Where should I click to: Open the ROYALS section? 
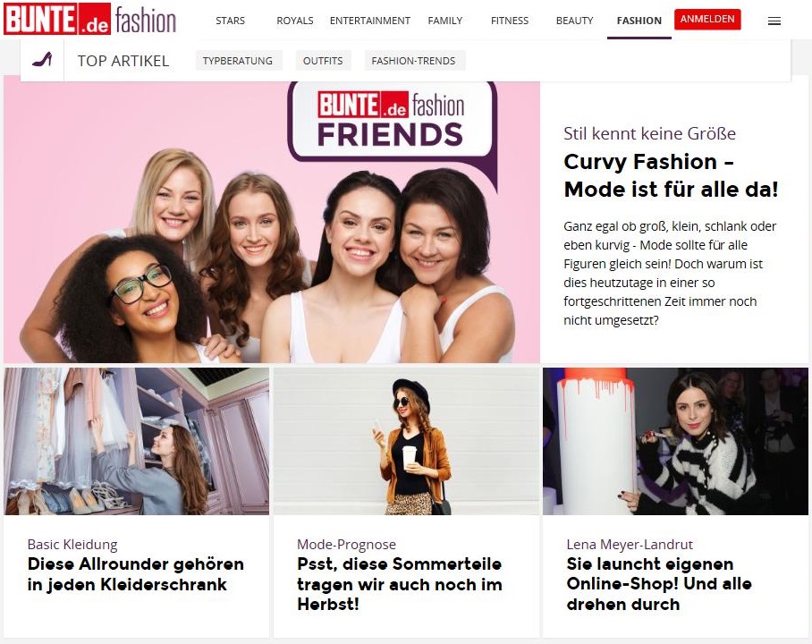point(294,21)
